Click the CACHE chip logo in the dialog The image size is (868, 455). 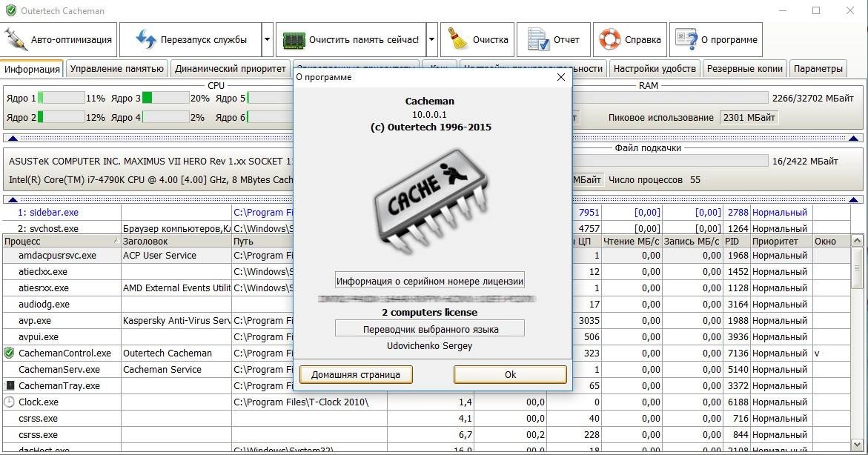[x=431, y=201]
